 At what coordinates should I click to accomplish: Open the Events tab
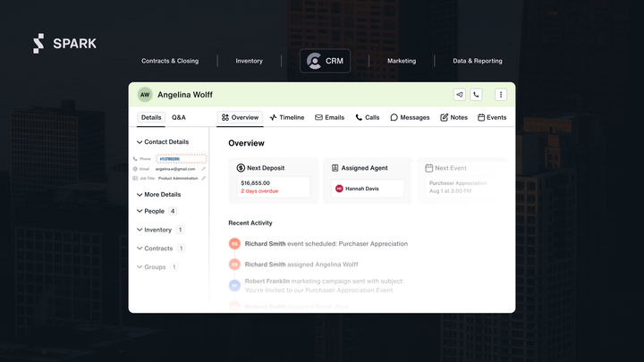pyautogui.click(x=492, y=117)
